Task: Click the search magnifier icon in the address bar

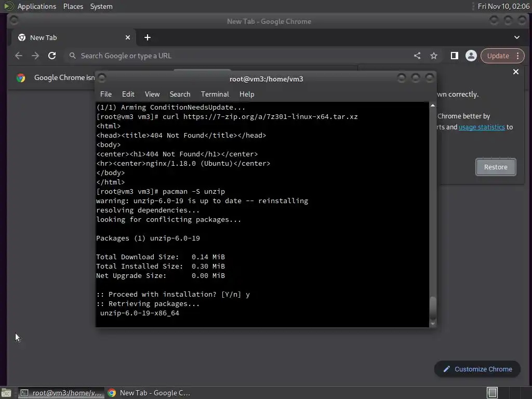Action: pos(72,56)
